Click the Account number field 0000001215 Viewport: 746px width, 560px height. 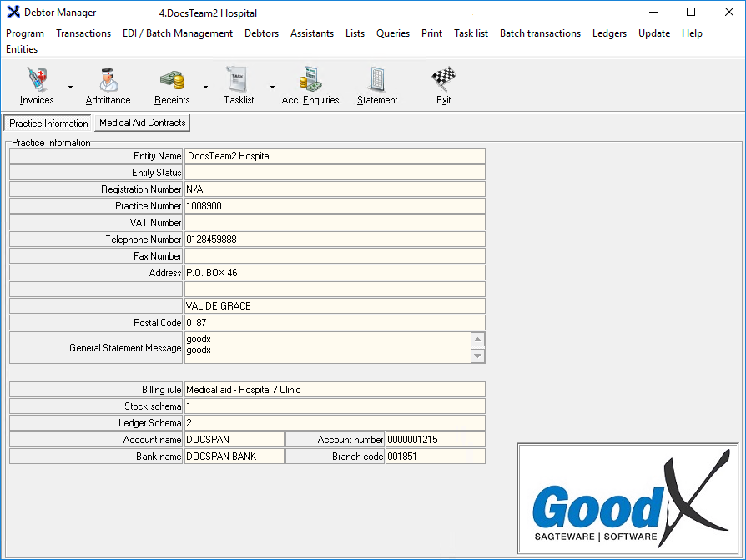(x=436, y=440)
